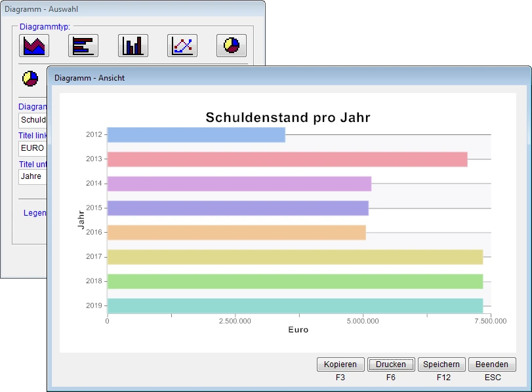Select the pink 2013 bar
Image resolution: width=532 pixels, height=392 pixels.
point(287,159)
